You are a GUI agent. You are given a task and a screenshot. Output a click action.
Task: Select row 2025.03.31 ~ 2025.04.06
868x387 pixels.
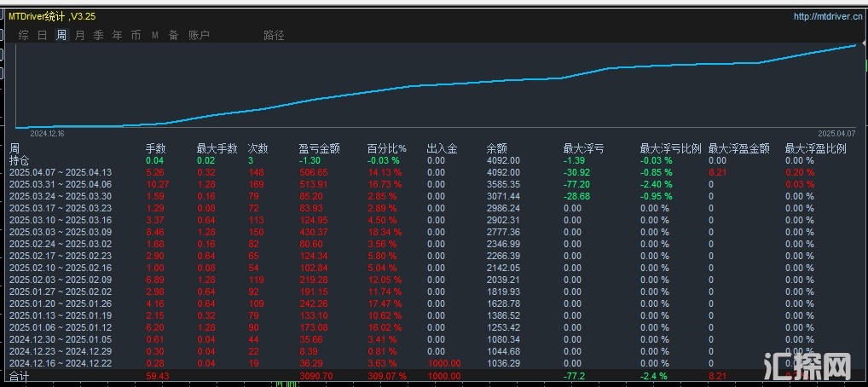tap(434, 184)
